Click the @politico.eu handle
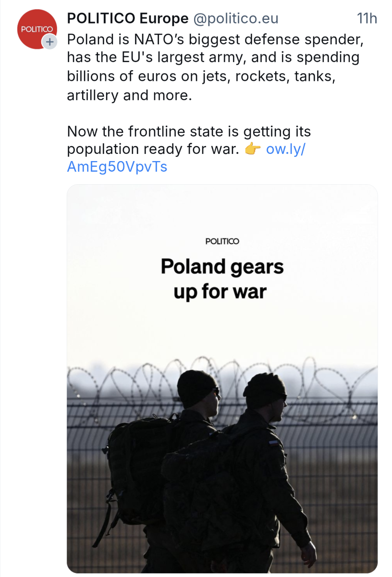 pyautogui.click(x=235, y=19)
